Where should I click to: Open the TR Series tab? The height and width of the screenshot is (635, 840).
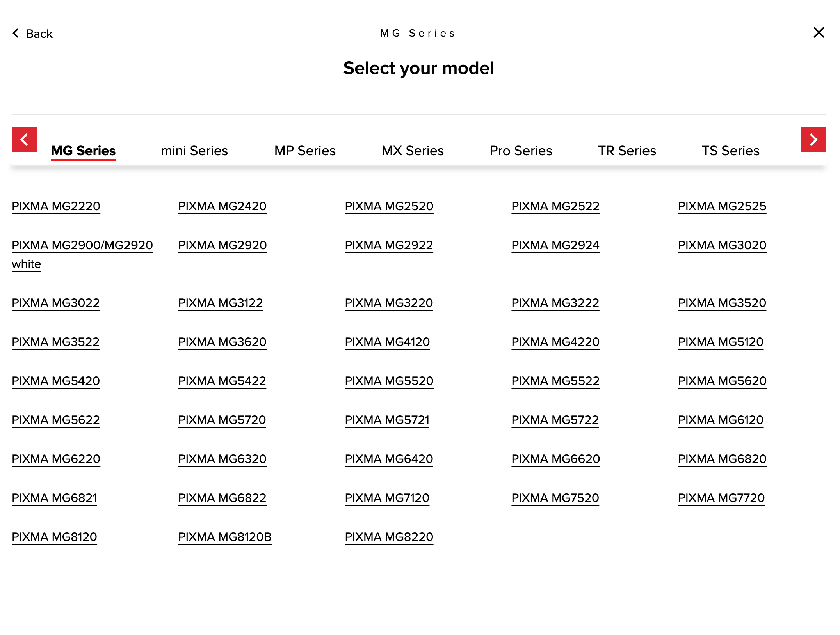coord(627,151)
